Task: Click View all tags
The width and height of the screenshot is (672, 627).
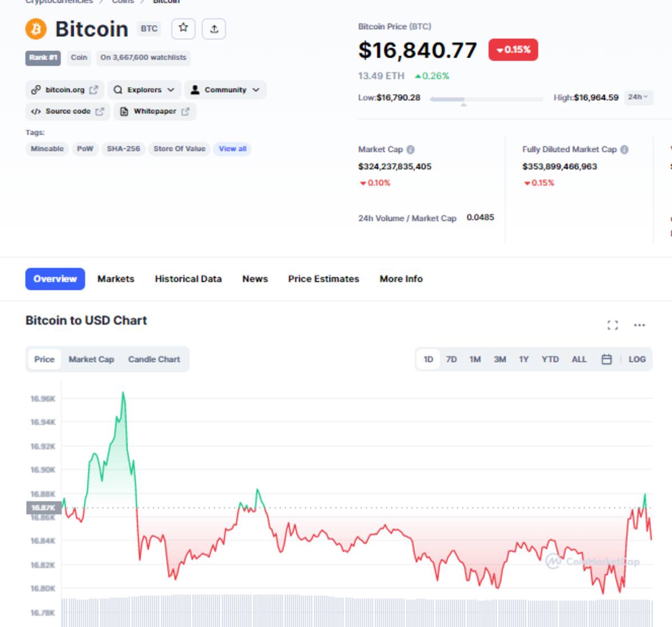Action: (x=232, y=149)
